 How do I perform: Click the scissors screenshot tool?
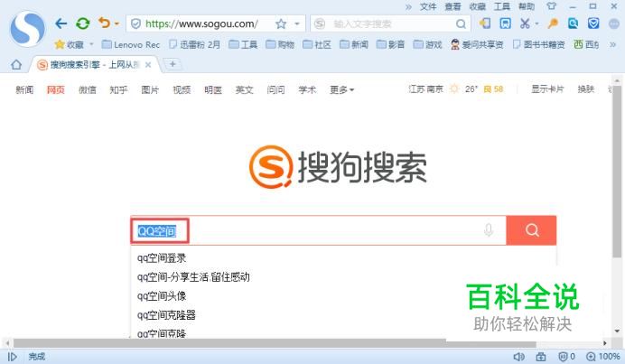(x=525, y=23)
